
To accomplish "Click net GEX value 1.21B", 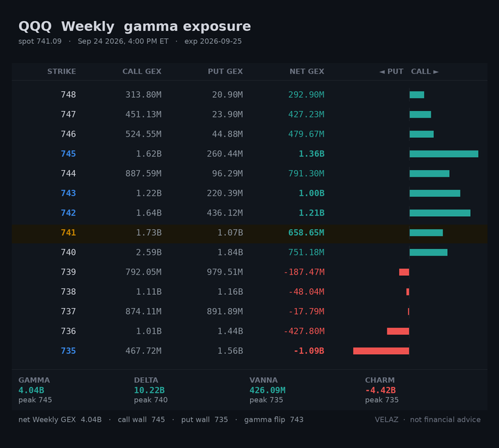I will pos(312,213).
